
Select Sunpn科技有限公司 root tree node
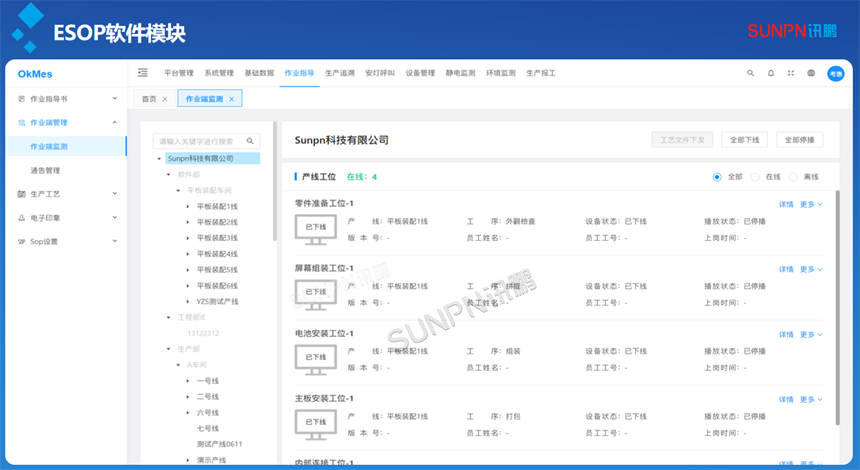[212, 158]
